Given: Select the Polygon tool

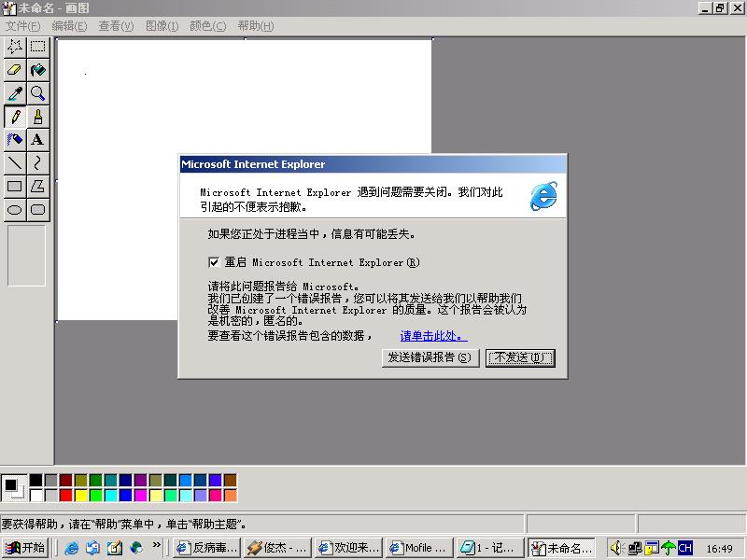Looking at the screenshot, I should (38, 187).
